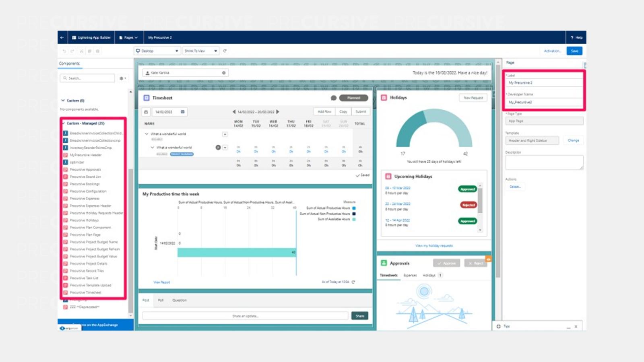This screenshot has width=644, height=362.
Task: Click the copy icon in toolbar
Action: pos(89,51)
